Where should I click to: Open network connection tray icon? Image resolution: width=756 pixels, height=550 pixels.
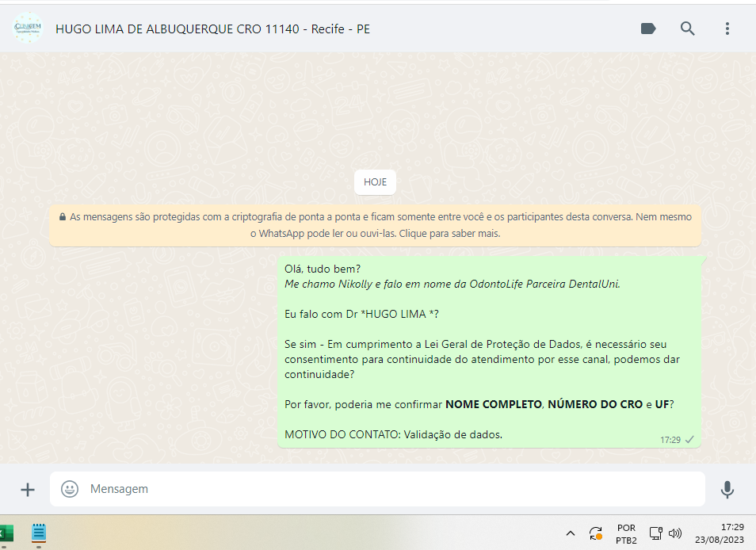[x=655, y=533]
